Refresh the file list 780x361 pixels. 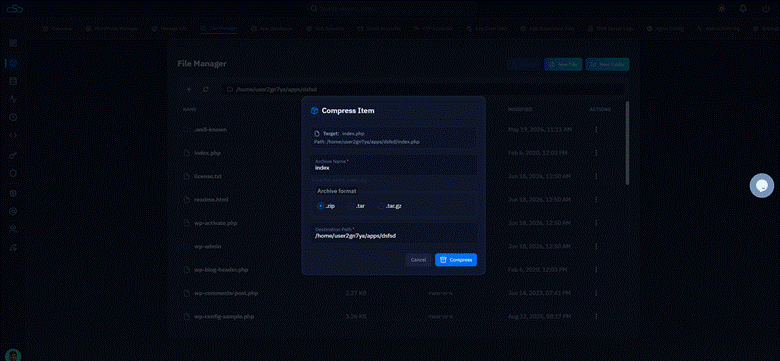click(205, 90)
